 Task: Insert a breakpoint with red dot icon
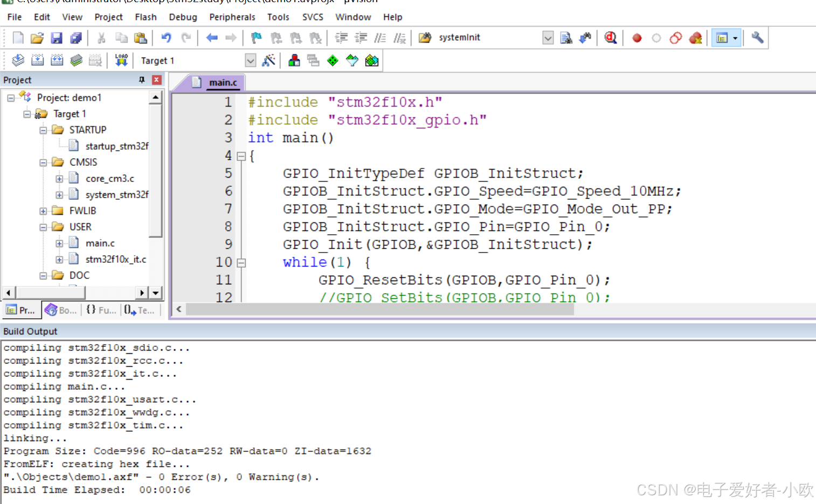pyautogui.click(x=637, y=38)
